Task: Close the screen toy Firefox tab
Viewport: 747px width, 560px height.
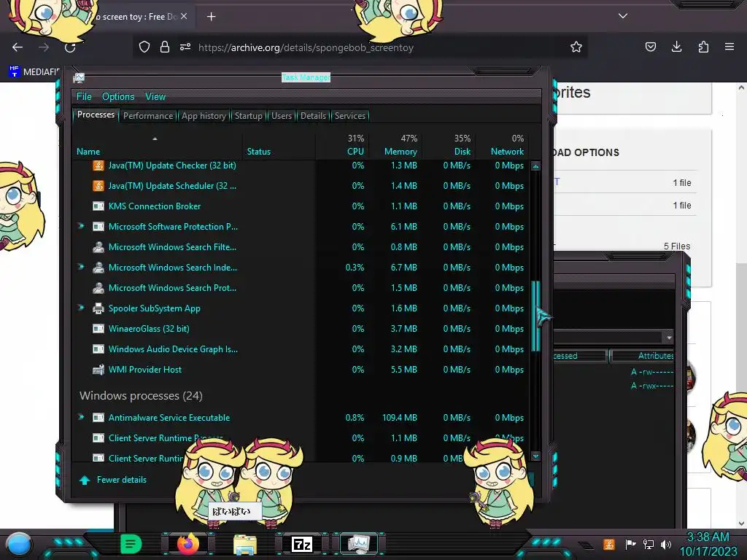Action: (x=184, y=16)
